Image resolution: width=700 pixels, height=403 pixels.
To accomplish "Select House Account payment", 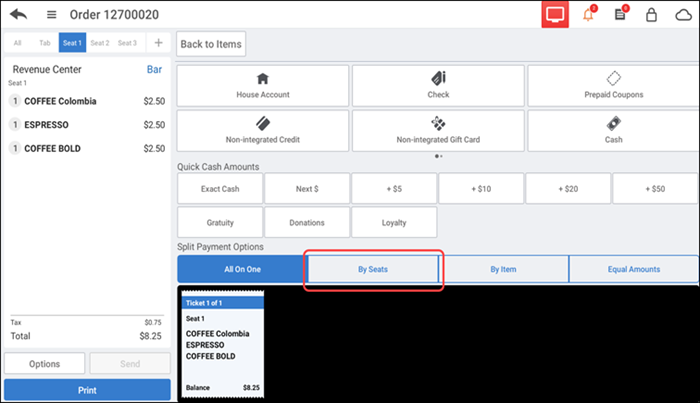I will 263,86.
